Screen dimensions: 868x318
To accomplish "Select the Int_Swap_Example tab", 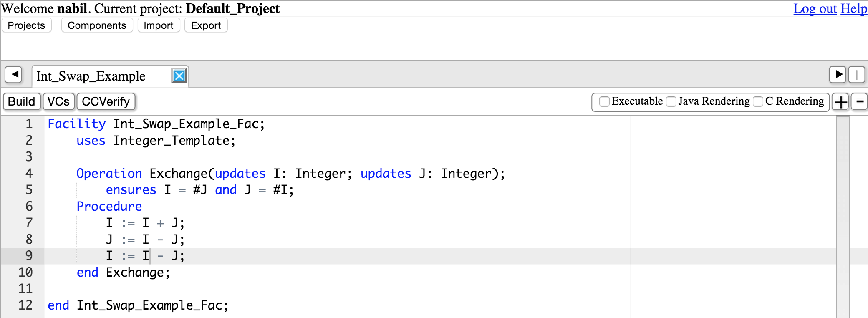I will (x=91, y=76).
